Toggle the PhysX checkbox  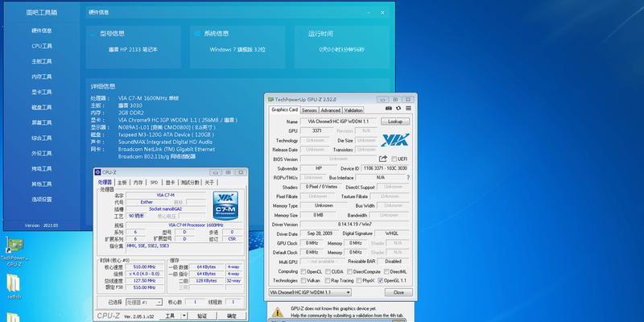click(359, 280)
